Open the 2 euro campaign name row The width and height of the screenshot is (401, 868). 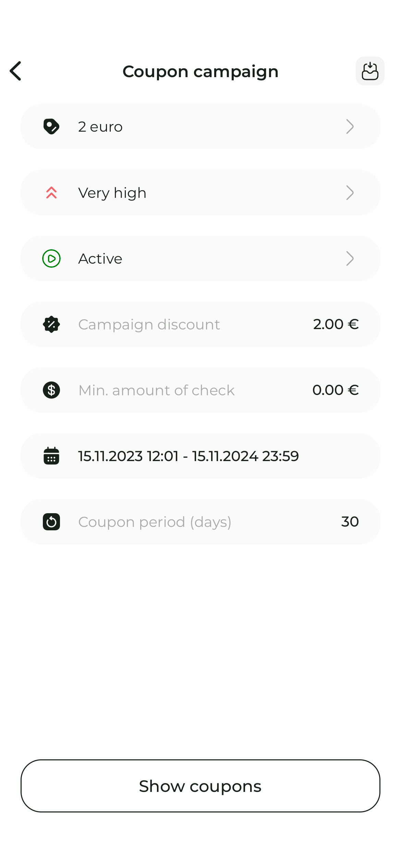(100, 127)
